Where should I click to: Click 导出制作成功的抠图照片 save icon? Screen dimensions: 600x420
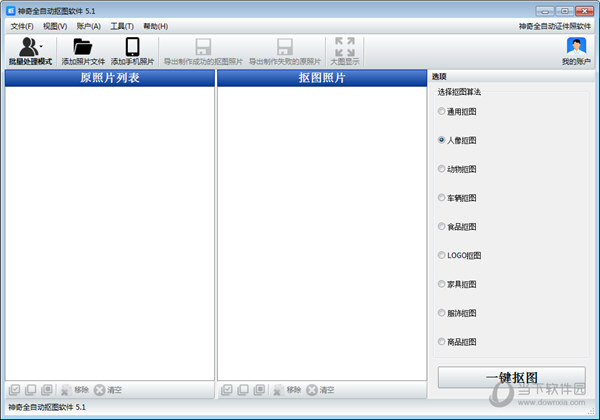pos(203,47)
